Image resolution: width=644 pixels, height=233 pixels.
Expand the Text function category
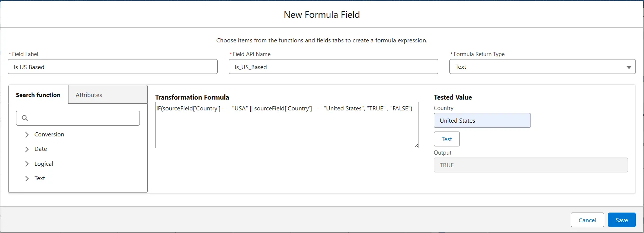point(27,178)
